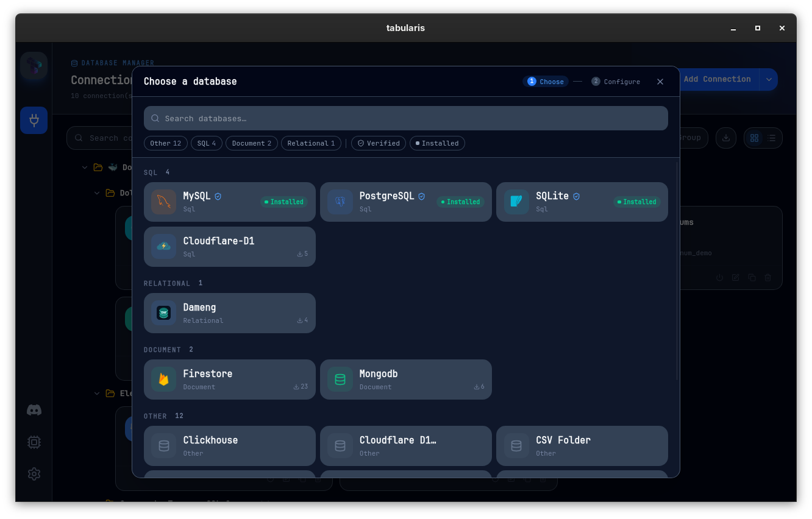Screen dimensions: 812x519
Task: Click the Clickhouse card name
Action: click(210, 440)
